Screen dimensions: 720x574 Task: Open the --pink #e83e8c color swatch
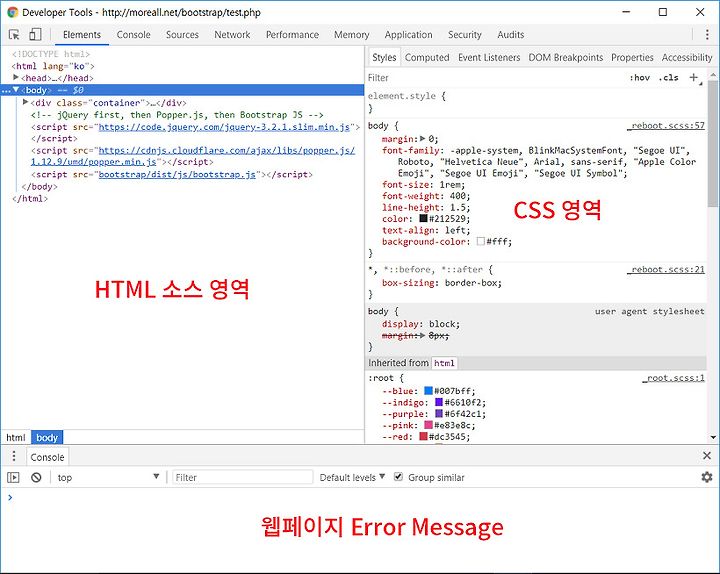[x=428, y=425]
